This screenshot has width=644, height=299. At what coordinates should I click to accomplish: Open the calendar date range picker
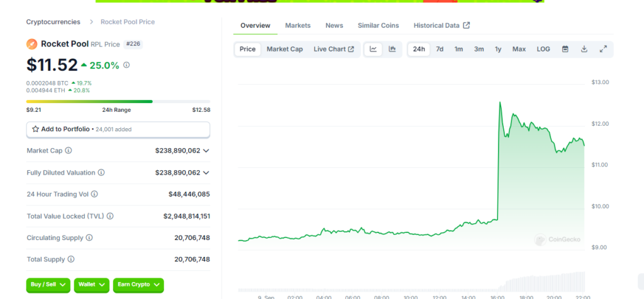click(x=565, y=49)
